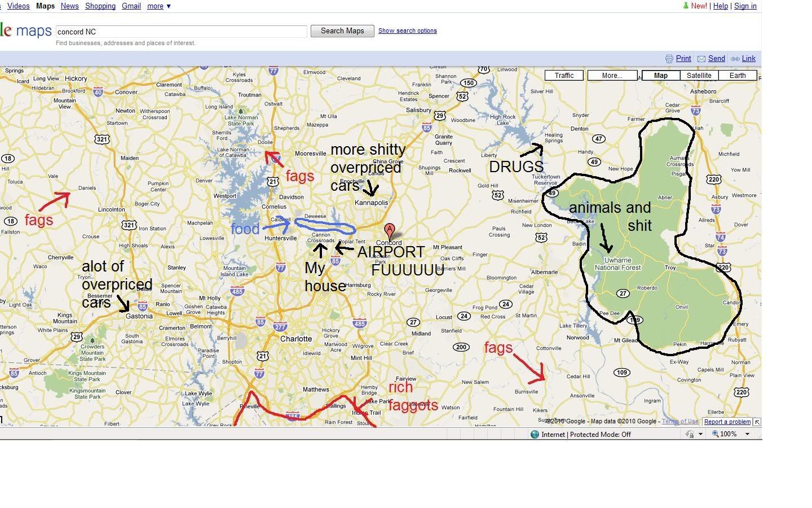The width and height of the screenshot is (812, 508).
Task: Toggle the Traffic overlay
Action: [x=564, y=76]
